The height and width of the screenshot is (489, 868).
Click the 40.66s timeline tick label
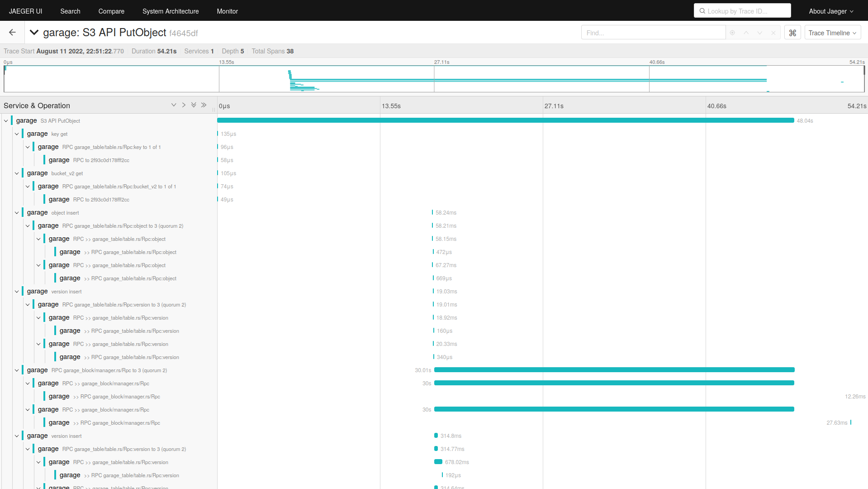(x=717, y=106)
